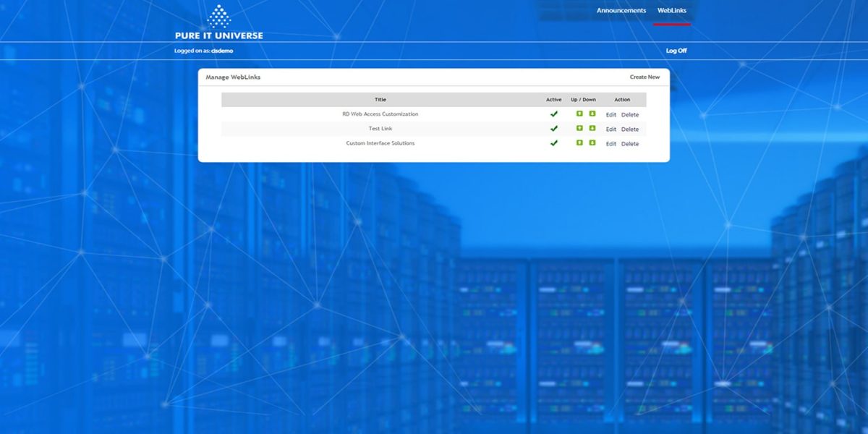Screen dimensions: 868x434
Task: Click the up arrow for RD Web Access Customization
Action: (x=579, y=114)
